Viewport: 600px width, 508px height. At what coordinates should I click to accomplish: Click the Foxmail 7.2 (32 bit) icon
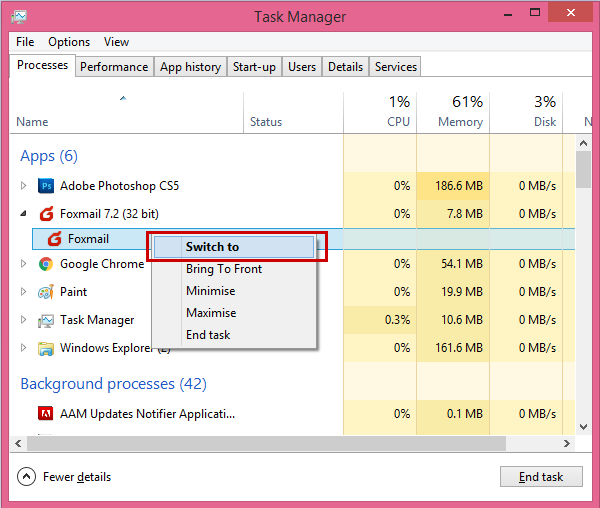[46, 214]
